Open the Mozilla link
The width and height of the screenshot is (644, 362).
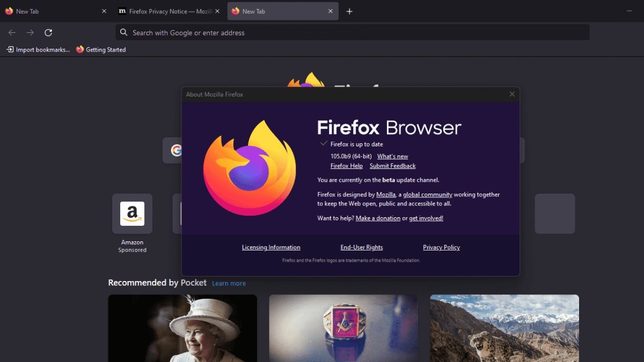click(386, 195)
